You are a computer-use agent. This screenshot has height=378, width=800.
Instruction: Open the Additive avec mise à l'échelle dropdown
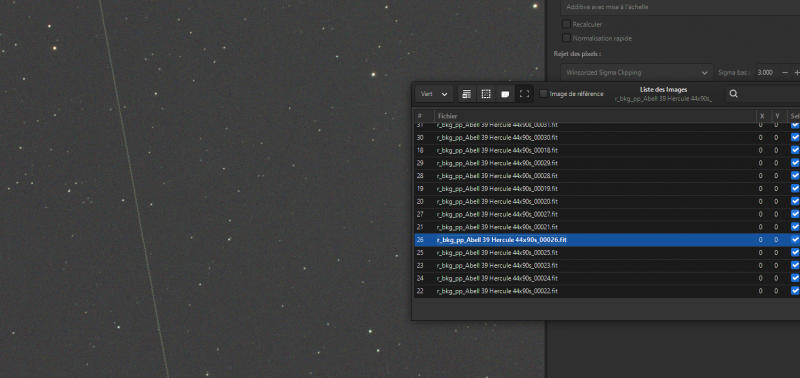coord(680,8)
